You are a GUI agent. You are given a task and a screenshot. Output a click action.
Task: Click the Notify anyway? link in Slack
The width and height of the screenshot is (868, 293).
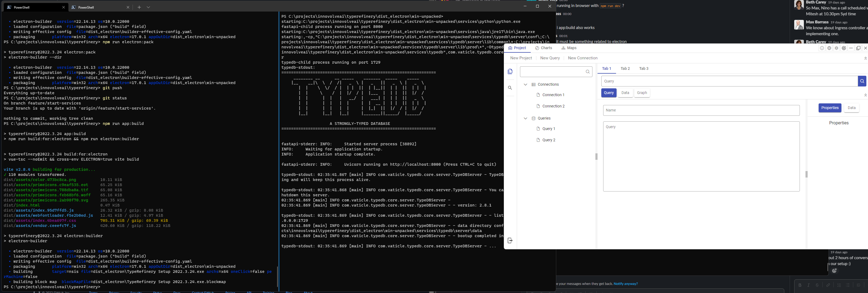coord(625,284)
